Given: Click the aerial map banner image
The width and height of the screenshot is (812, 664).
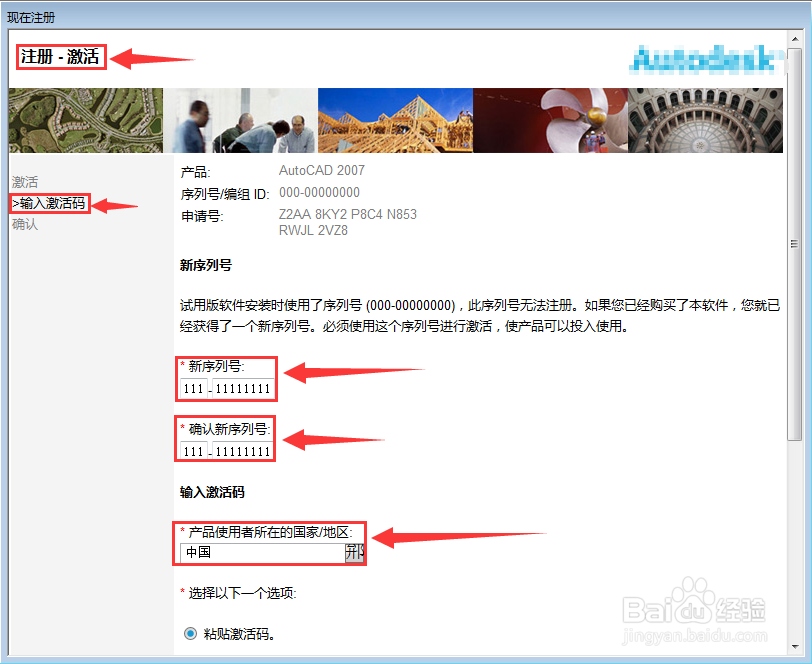Looking at the screenshot, I should [86, 120].
